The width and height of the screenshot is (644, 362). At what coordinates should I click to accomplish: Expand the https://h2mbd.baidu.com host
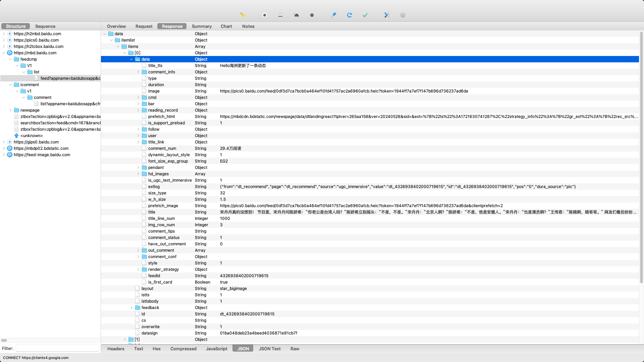4,34
